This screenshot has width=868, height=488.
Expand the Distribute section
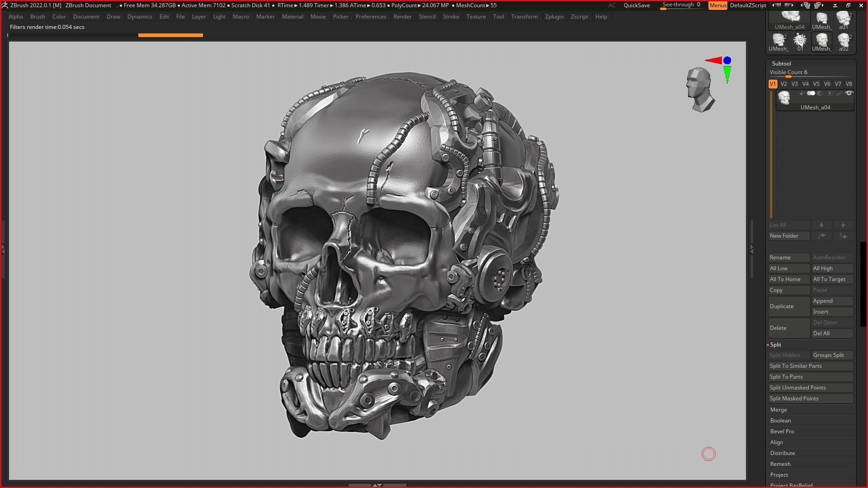tap(783, 453)
